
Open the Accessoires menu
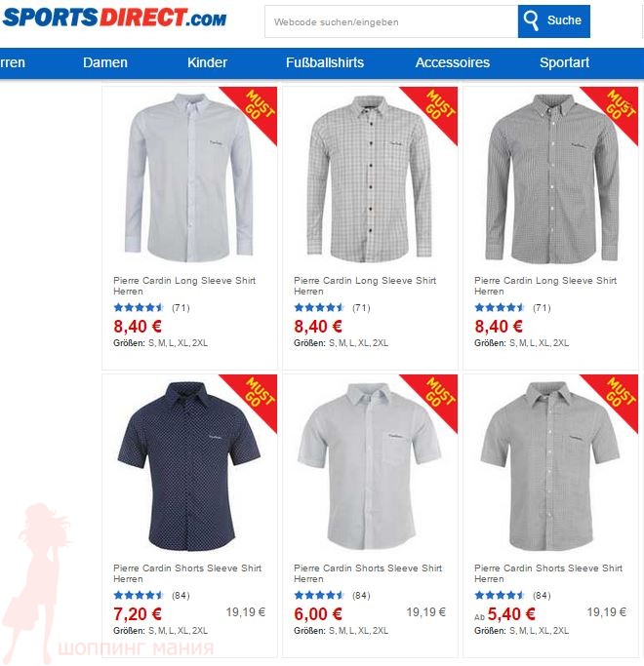[x=453, y=62]
